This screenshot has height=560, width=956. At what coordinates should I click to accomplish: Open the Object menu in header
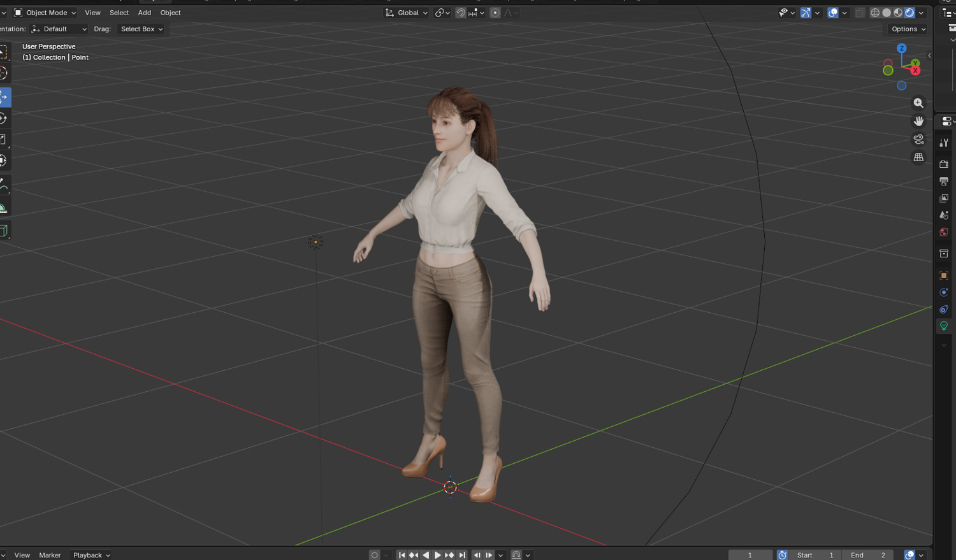tap(170, 13)
